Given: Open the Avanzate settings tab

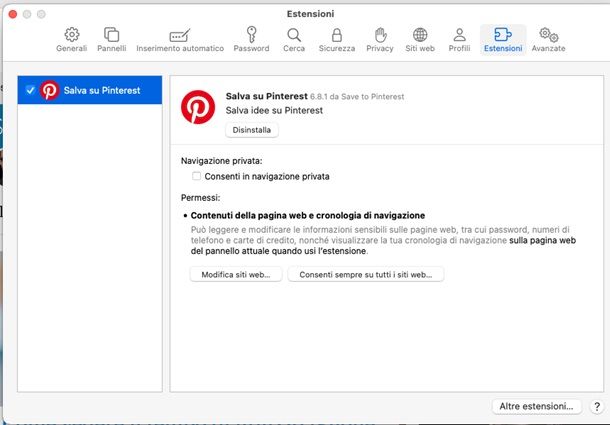Looking at the screenshot, I should tap(549, 40).
